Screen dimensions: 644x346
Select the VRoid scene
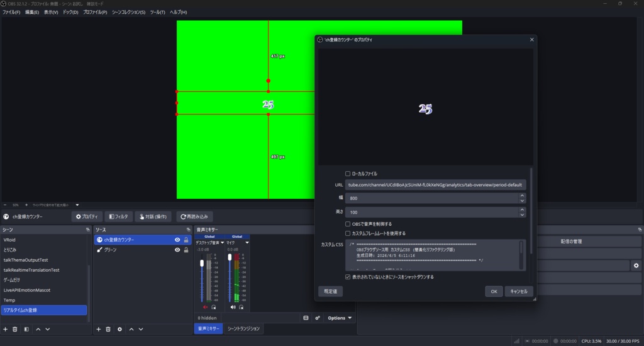9,240
